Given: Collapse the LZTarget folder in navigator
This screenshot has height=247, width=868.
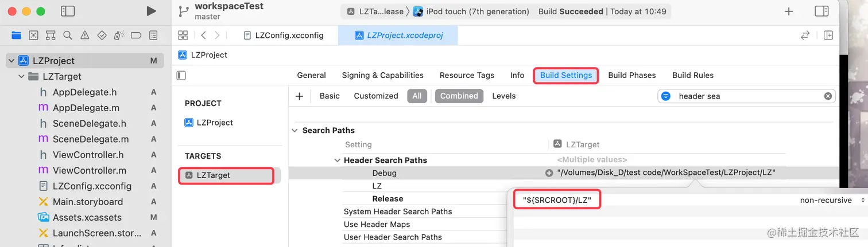Looking at the screenshot, I should pyautogui.click(x=22, y=76).
